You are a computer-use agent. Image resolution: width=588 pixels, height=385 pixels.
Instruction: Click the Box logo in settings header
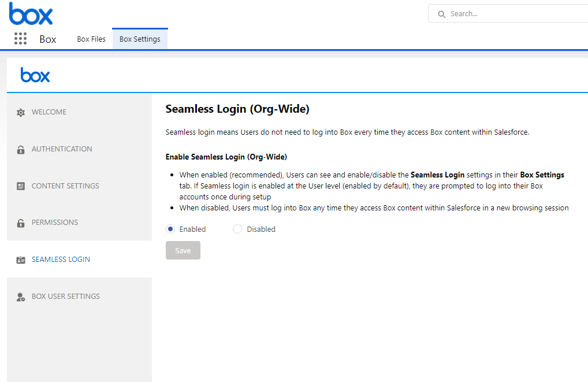coord(35,75)
